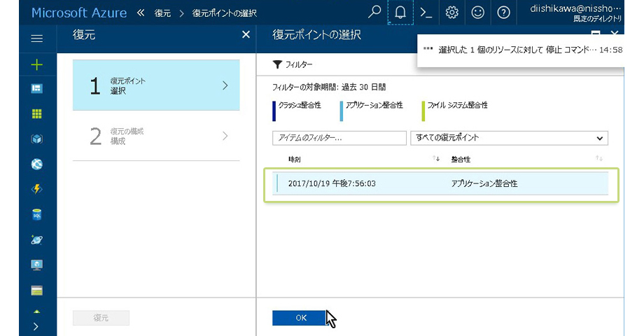Open SQL databases icon in sidebar

coord(37,214)
